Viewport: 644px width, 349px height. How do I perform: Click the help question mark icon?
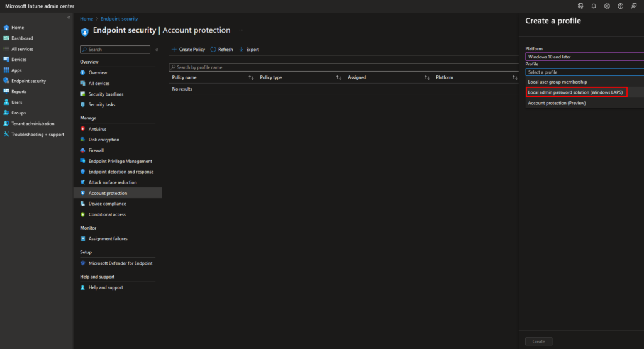tap(621, 6)
